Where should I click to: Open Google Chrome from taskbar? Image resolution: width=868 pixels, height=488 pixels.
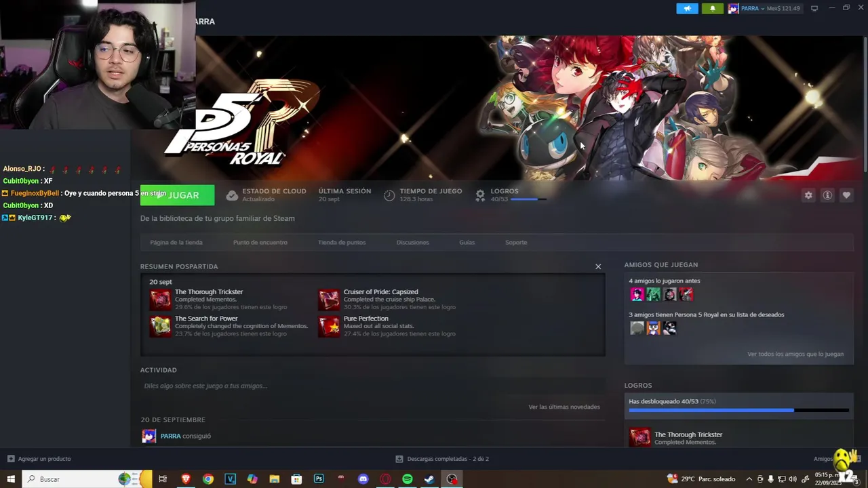coord(208,479)
